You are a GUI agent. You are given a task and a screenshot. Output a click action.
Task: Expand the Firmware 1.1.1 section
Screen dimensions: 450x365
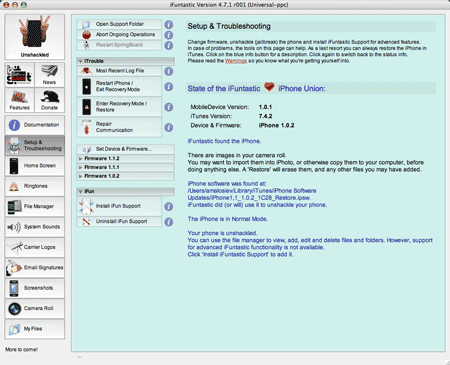coord(125,167)
